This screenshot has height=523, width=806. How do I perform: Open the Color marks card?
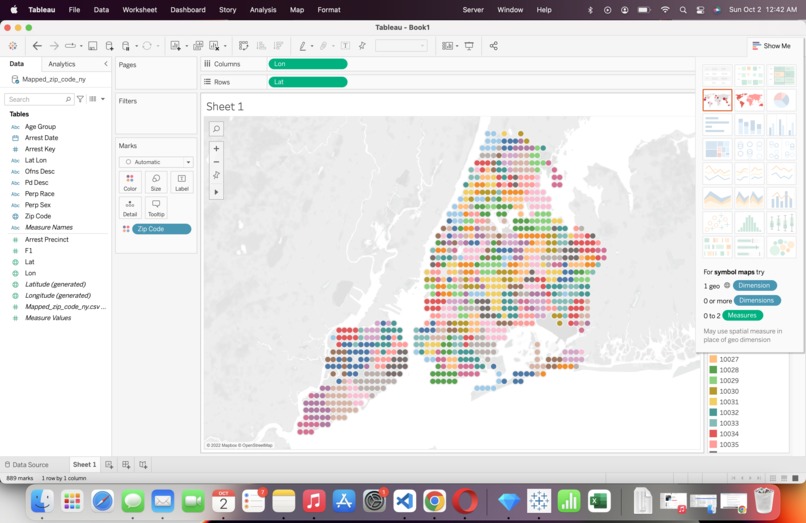click(130, 183)
